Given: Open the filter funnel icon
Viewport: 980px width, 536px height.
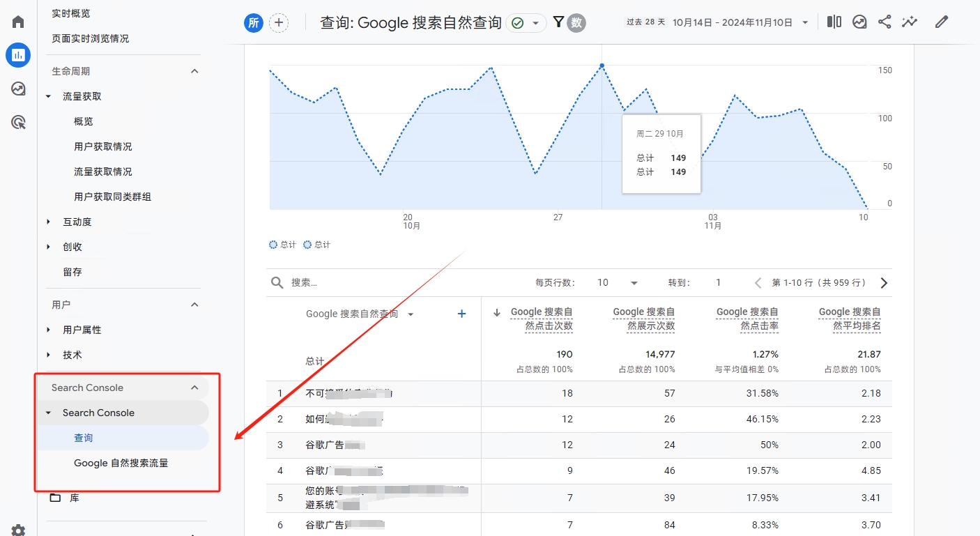Looking at the screenshot, I should [558, 22].
